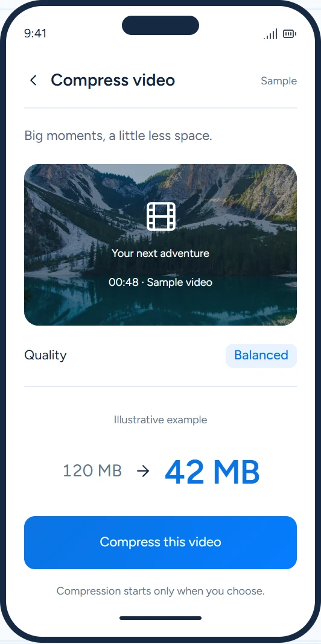Click the film strip icon on video preview
This screenshot has width=321, height=644.
(x=160, y=216)
